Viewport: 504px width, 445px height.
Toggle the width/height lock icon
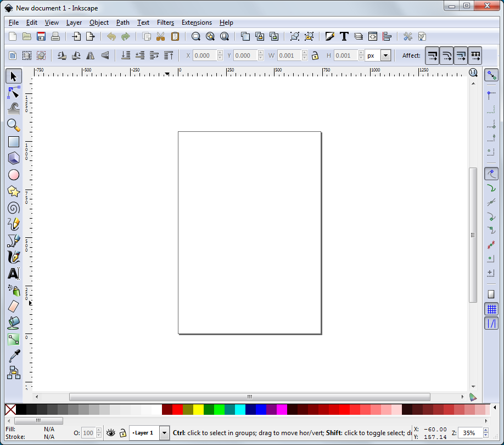(x=315, y=55)
